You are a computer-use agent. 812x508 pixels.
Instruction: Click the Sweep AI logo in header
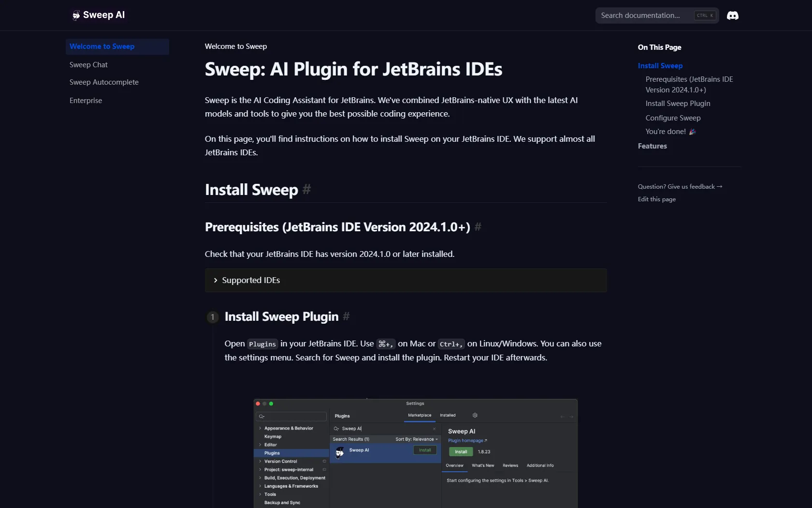98,15
